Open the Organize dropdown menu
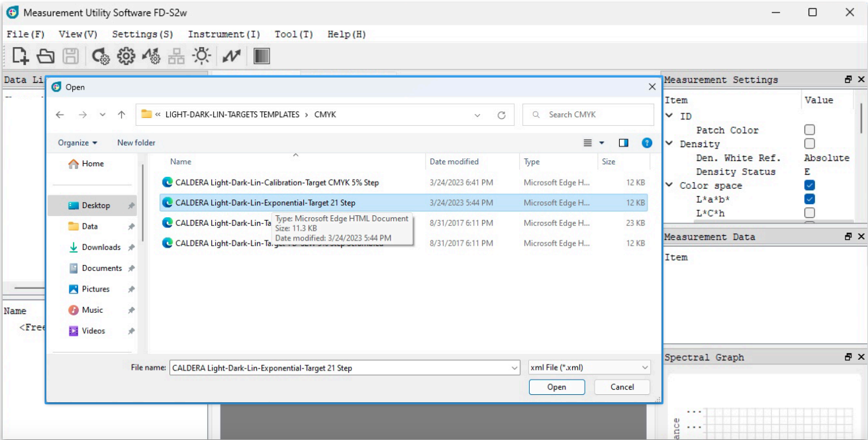 pos(77,142)
